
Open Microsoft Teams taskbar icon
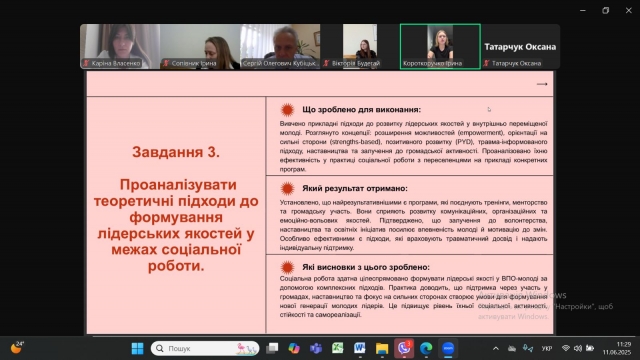[316, 348]
